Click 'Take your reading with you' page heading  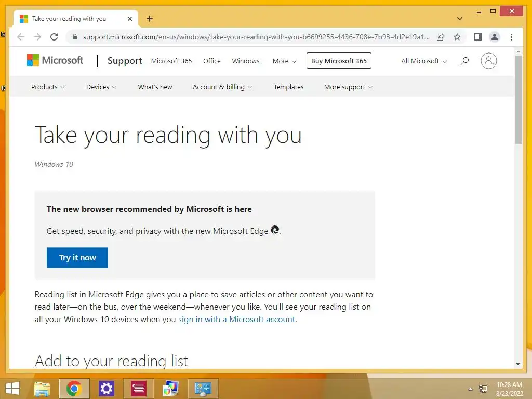(168, 136)
